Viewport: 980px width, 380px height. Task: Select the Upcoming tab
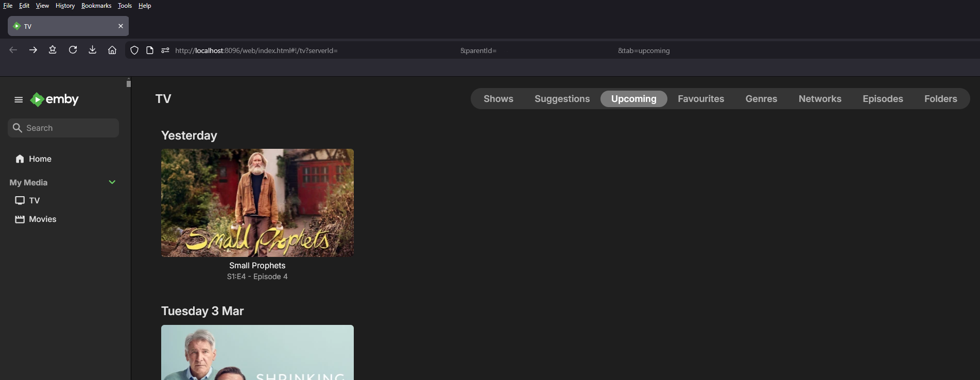pyautogui.click(x=634, y=99)
